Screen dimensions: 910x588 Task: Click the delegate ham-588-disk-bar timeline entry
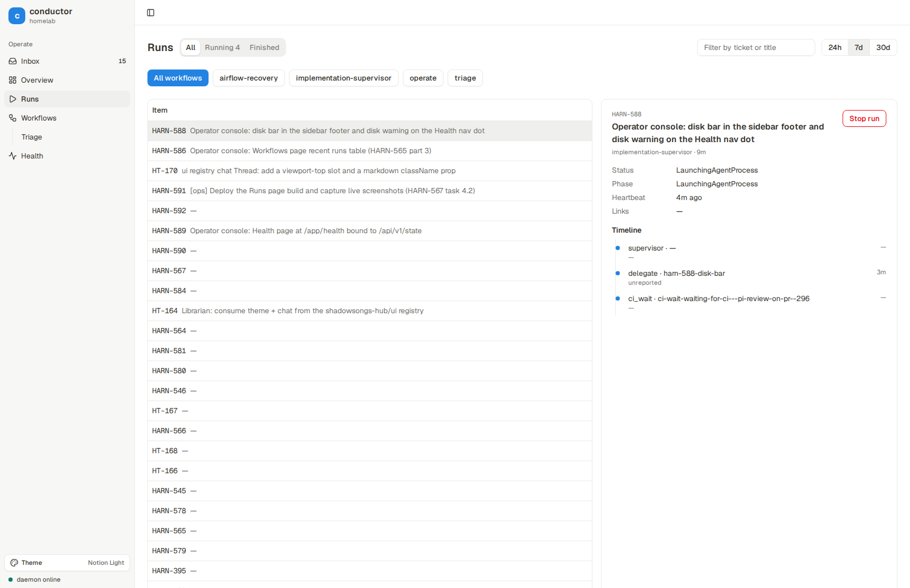click(x=677, y=273)
